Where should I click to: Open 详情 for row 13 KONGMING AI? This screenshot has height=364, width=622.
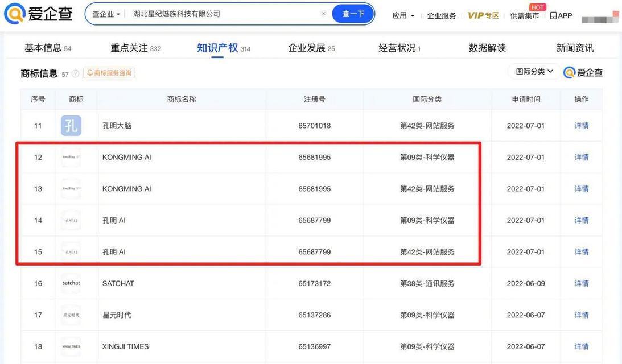click(581, 189)
